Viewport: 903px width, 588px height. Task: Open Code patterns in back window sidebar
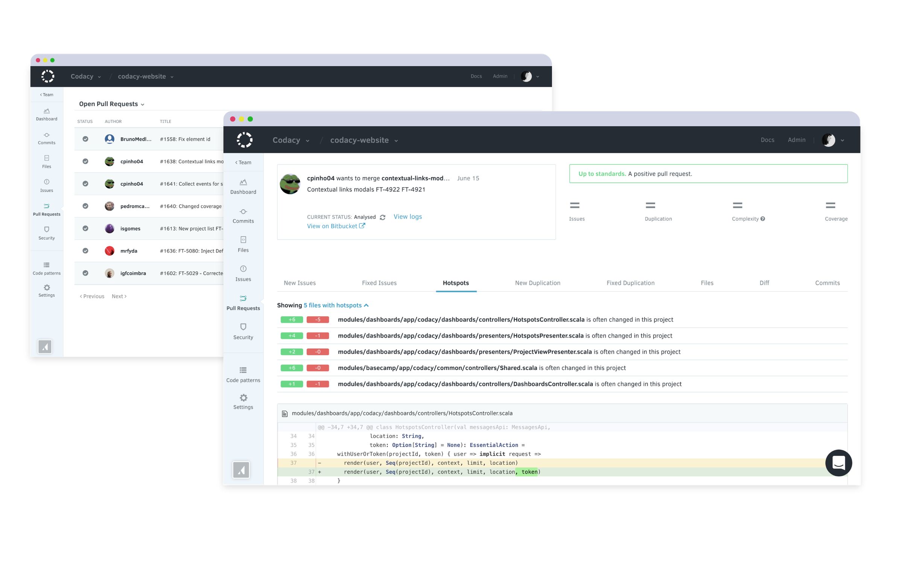tap(47, 268)
